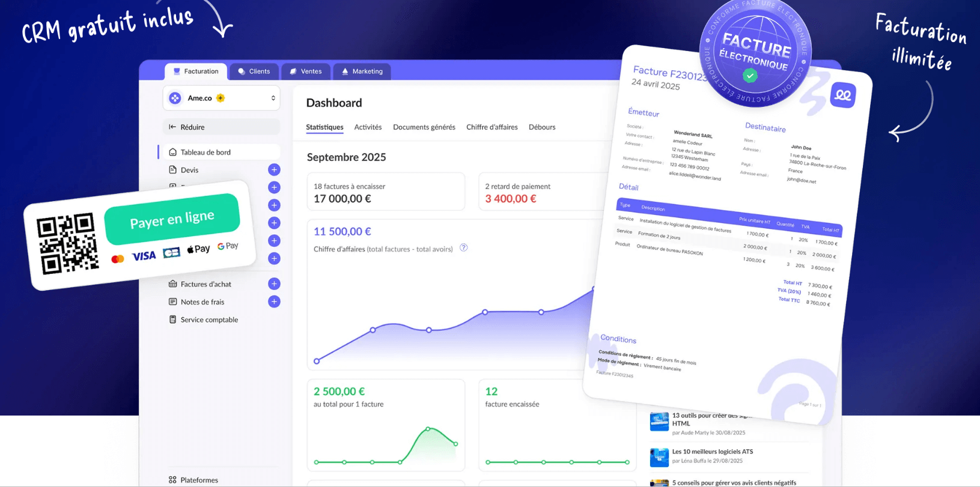Open Tableau de bord in sidebar

point(205,153)
